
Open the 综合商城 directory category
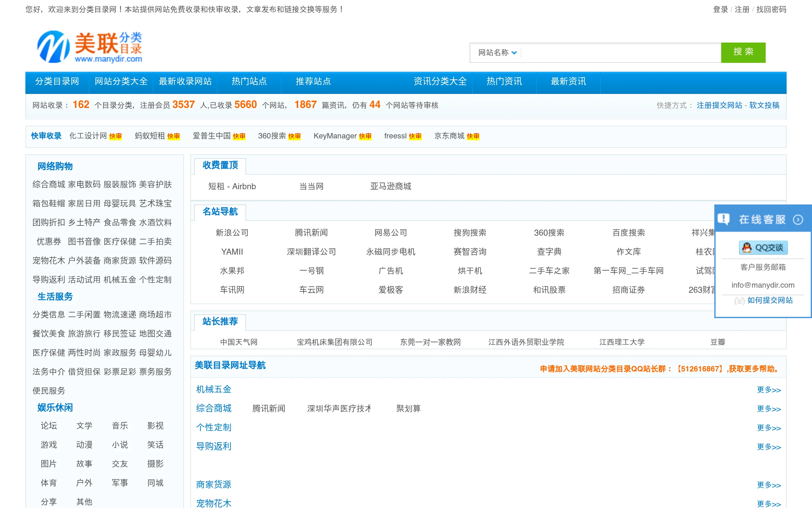pyautogui.click(x=214, y=408)
